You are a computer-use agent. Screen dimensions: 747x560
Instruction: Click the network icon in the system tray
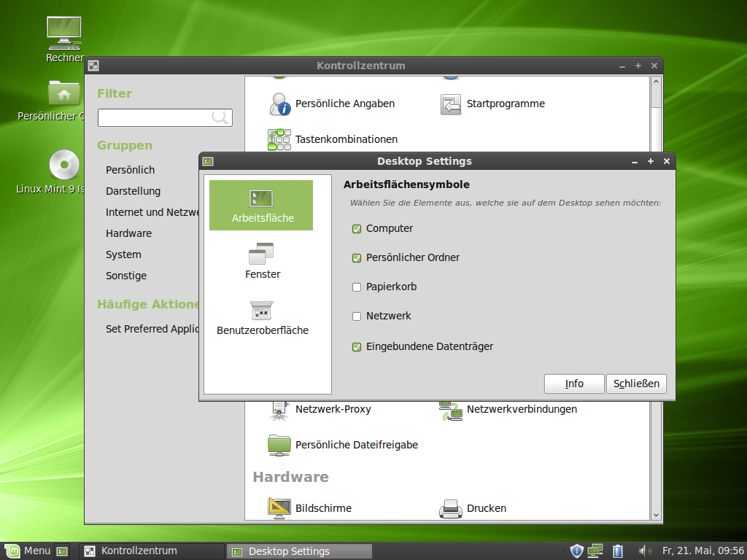595,551
